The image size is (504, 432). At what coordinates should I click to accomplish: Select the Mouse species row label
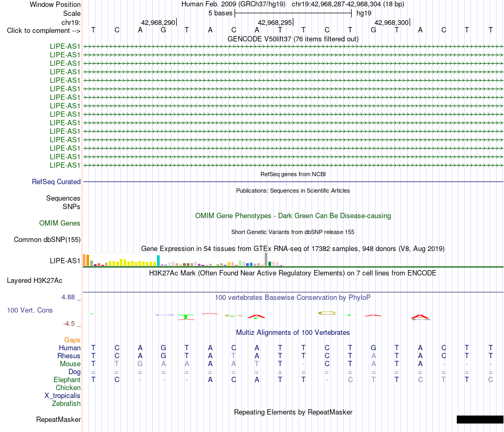click(x=70, y=364)
